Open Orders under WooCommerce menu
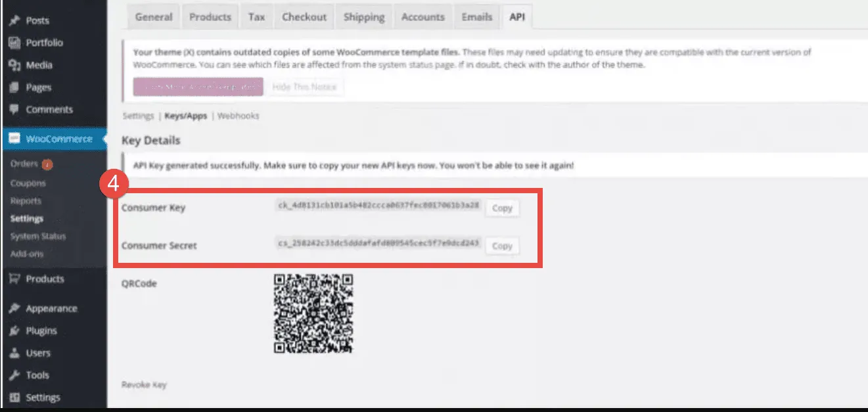868x412 pixels. coord(24,164)
